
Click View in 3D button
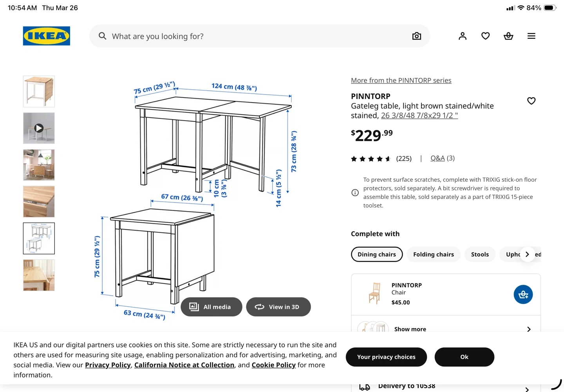(x=278, y=307)
